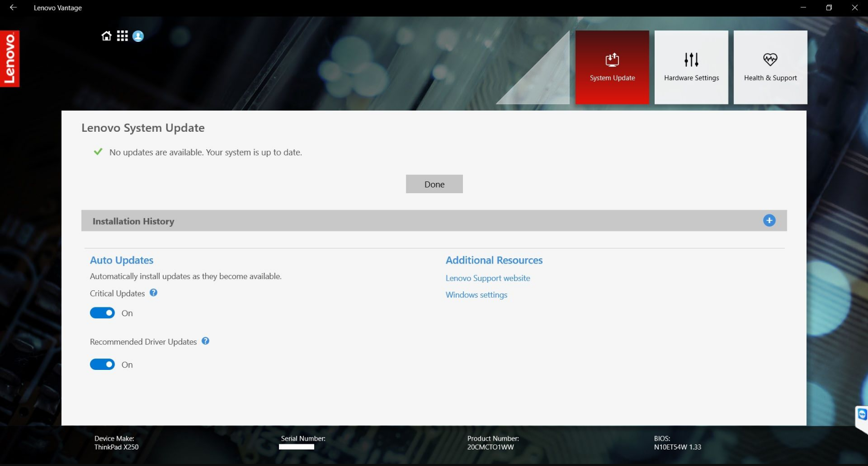Go to the Home icon
868x466 pixels.
tap(106, 36)
